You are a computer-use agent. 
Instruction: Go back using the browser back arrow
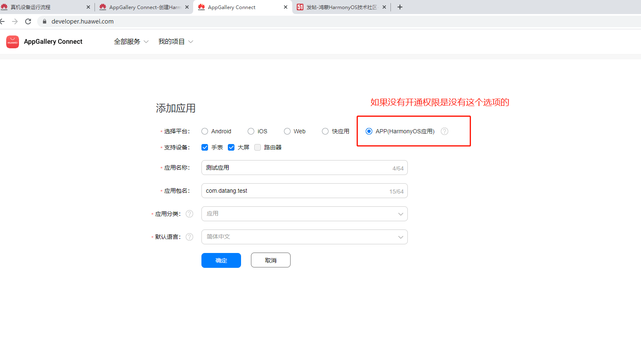point(2,21)
